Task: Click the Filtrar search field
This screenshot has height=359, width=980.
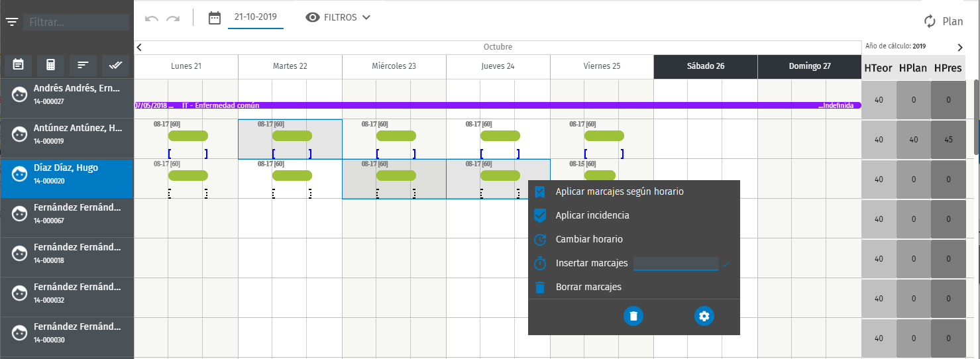Action: (x=76, y=22)
